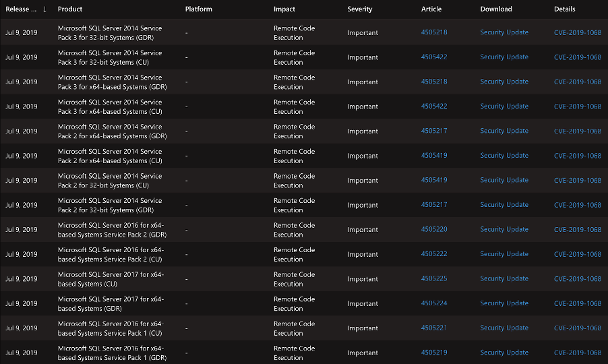Viewport: 608px width, 364px height.
Task: Download Security Update for SP2 x64 GDR
Action: point(504,131)
